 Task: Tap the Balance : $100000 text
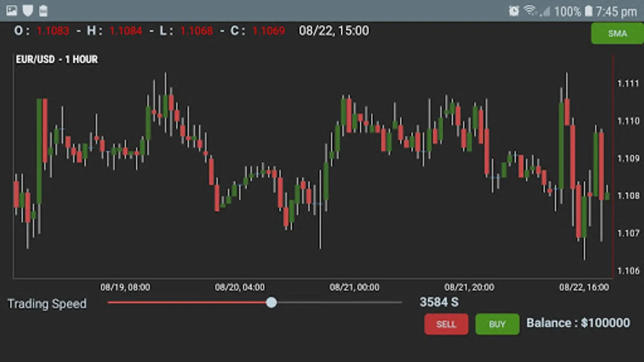pos(578,323)
